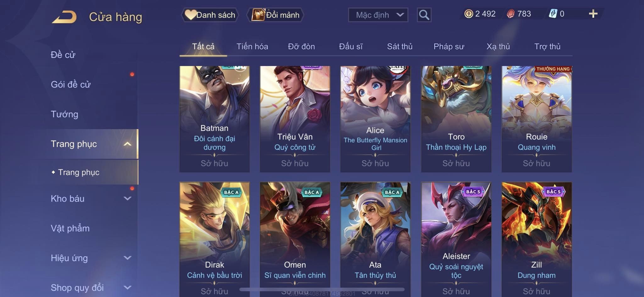
Task: Select the Tiến hóa tab
Action: point(252,46)
